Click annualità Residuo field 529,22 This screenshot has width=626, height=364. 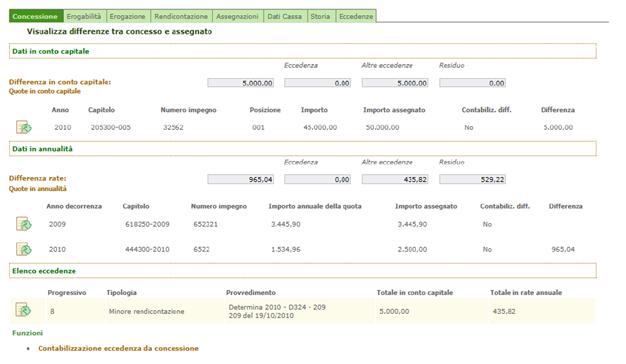[472, 180]
